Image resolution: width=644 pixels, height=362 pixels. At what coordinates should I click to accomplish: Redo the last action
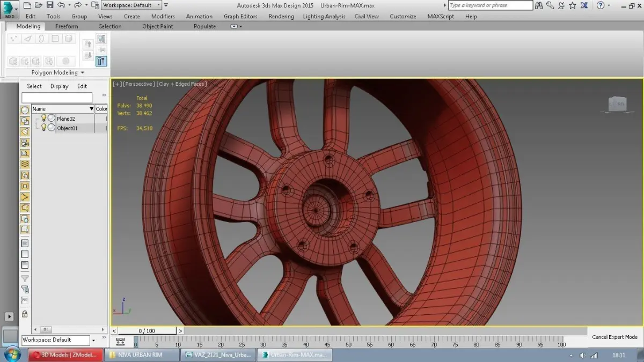point(78,5)
